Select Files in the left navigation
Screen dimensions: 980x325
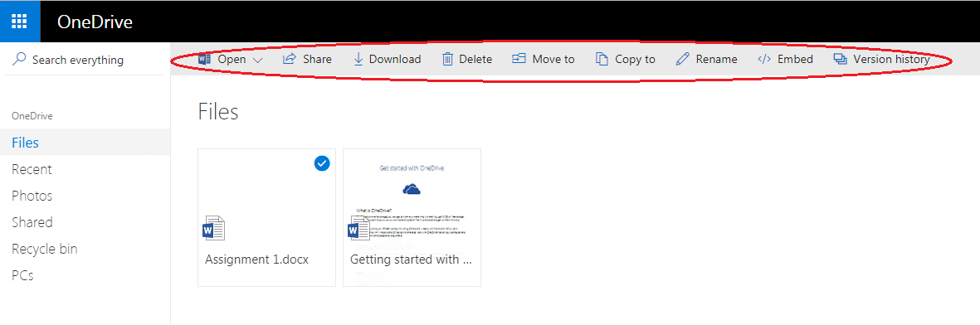[85, 143]
